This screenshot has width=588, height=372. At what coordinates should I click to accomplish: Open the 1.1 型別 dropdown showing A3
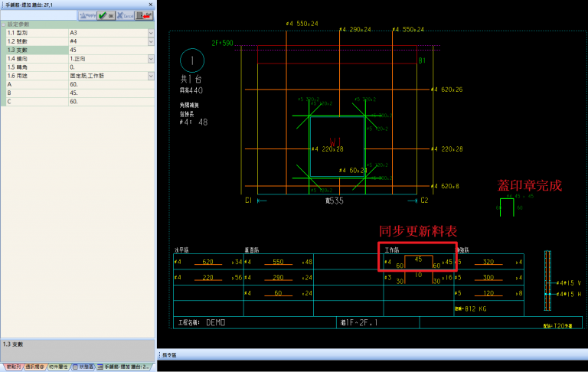151,33
